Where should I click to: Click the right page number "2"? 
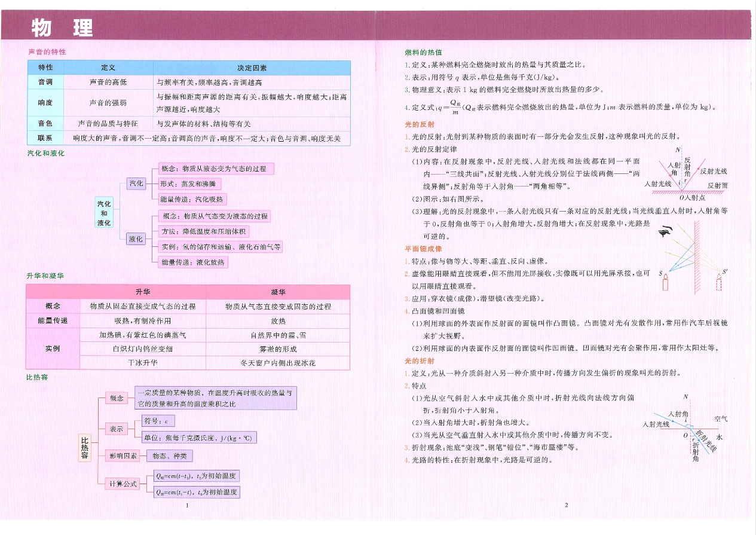(566, 506)
